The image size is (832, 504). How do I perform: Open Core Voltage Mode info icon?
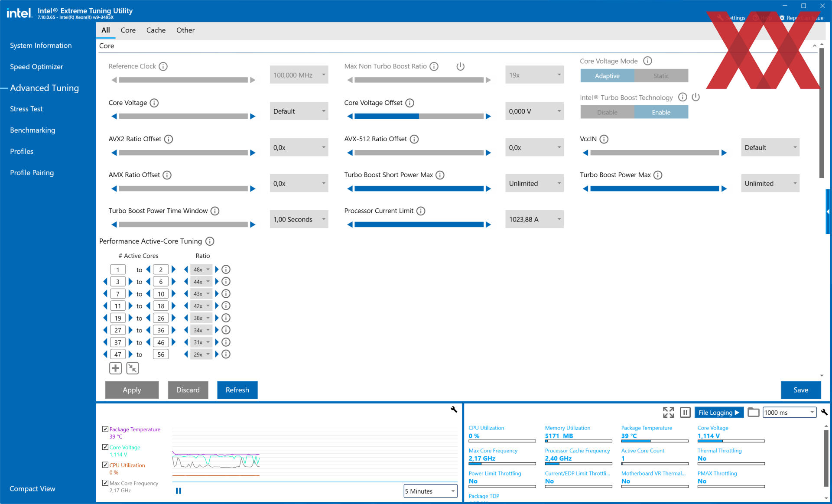(647, 61)
